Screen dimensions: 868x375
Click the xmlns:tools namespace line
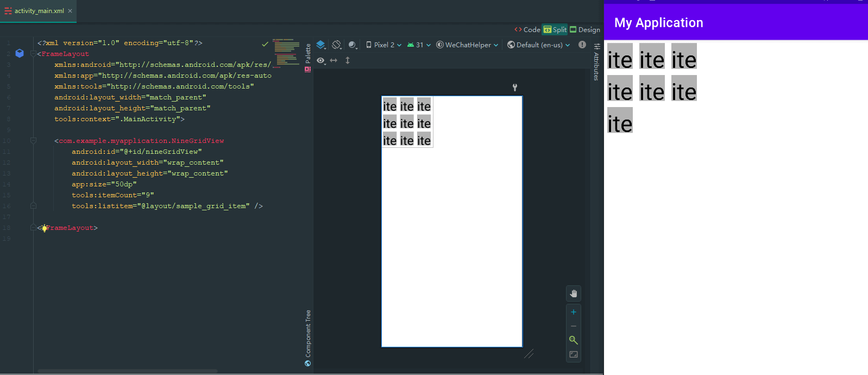154,86
